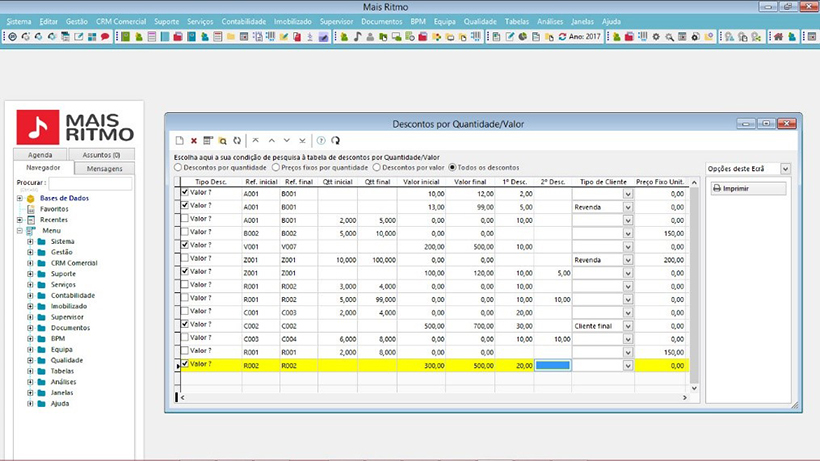Screen dimensions: 820x461
Task: Click the Procurar search field
Action: pos(90,183)
